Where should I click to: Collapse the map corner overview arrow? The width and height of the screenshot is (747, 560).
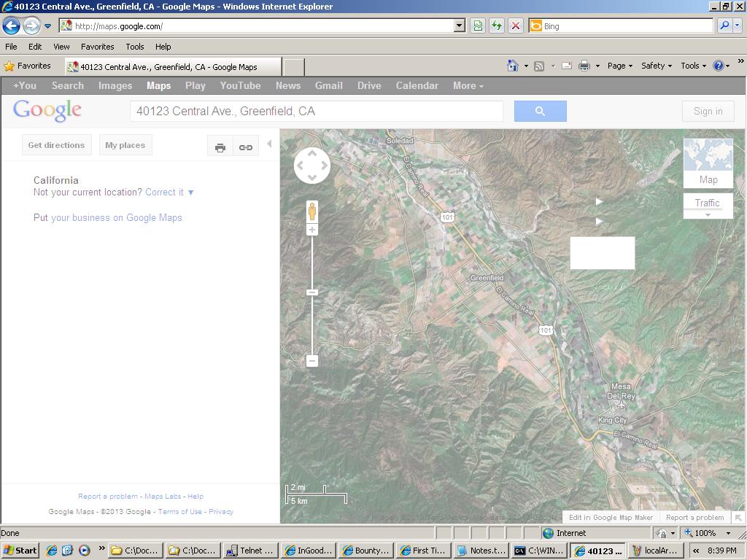[738, 517]
